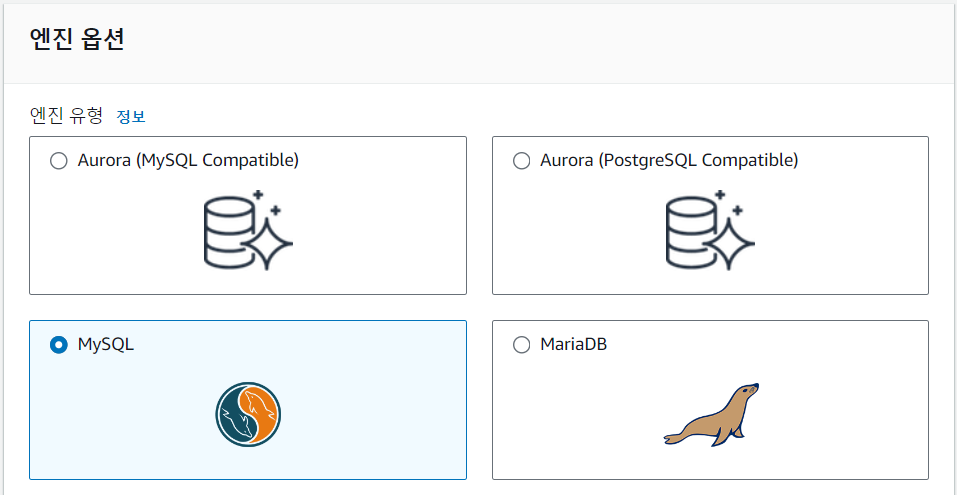The height and width of the screenshot is (495, 957).
Task: Click the 엔진 유형 field label
Action: tap(66, 115)
